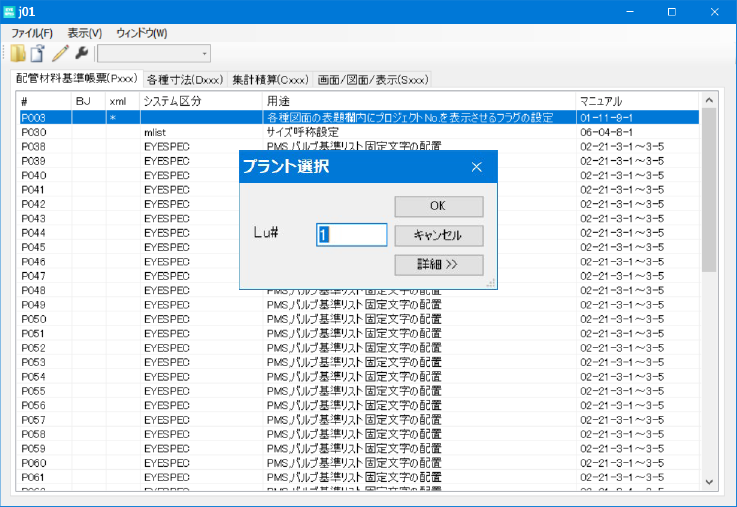Select the pencil edit toolbar icon

[x=60, y=54]
